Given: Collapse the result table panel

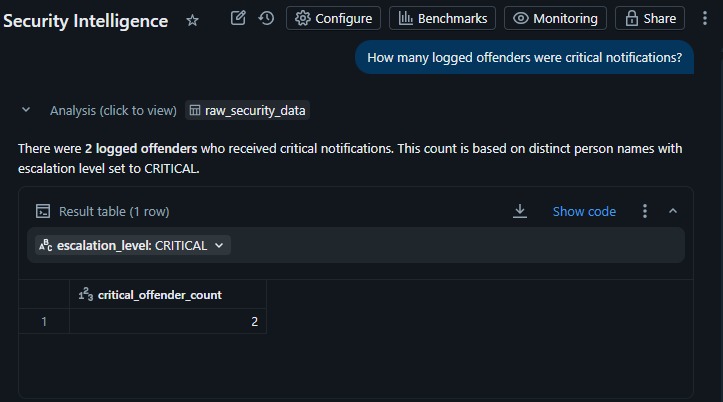Looking at the screenshot, I should 673,211.
